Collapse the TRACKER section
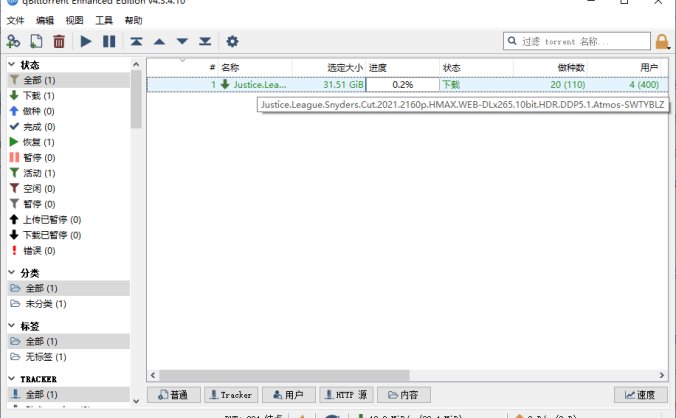The width and height of the screenshot is (676, 418). [12, 379]
